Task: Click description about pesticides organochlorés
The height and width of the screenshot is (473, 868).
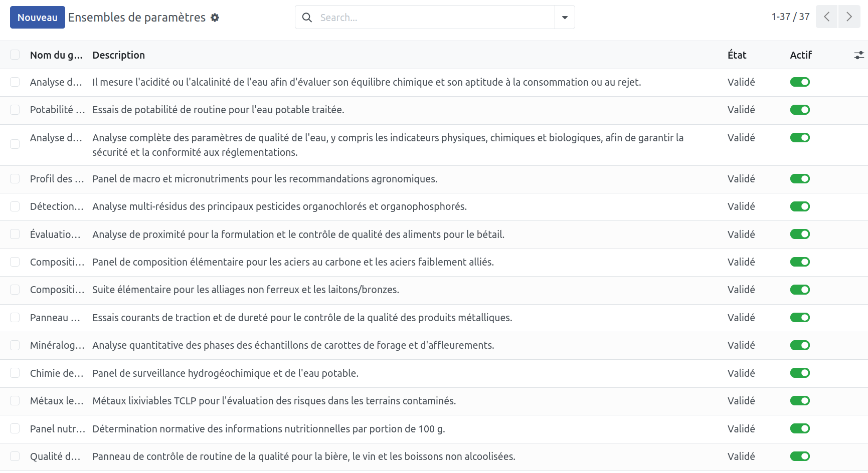Action: [279, 206]
